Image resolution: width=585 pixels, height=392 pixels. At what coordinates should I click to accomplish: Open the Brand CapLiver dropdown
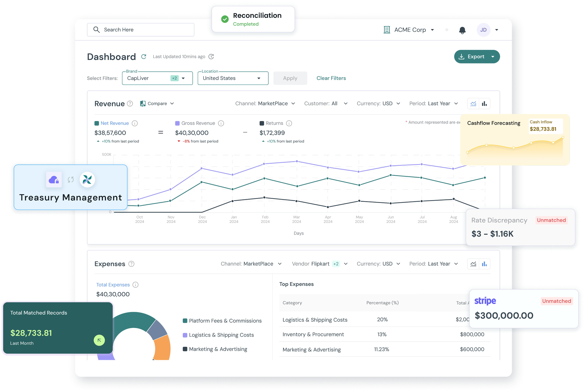point(158,78)
